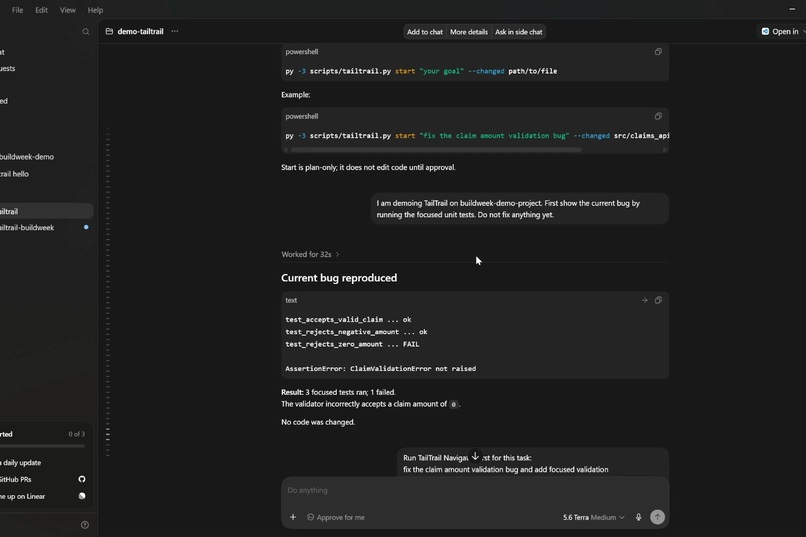Click the demo-tailtrail folder icon
The image size is (806, 537).
coord(109,31)
